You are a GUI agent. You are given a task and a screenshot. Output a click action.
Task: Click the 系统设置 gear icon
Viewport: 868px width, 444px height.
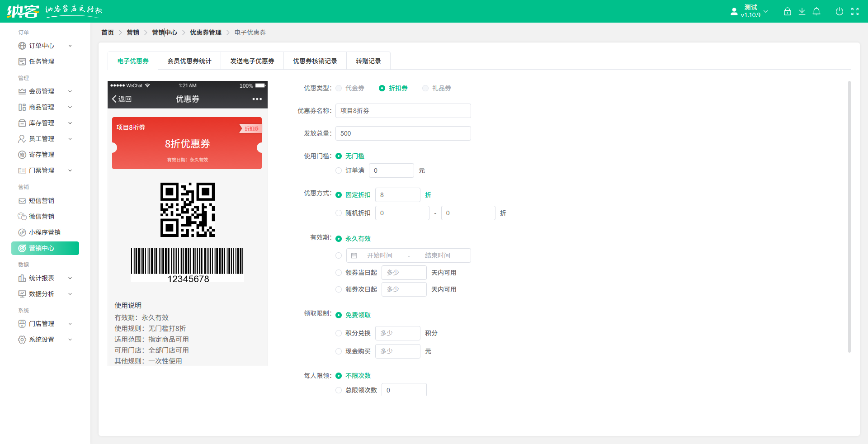pos(22,340)
